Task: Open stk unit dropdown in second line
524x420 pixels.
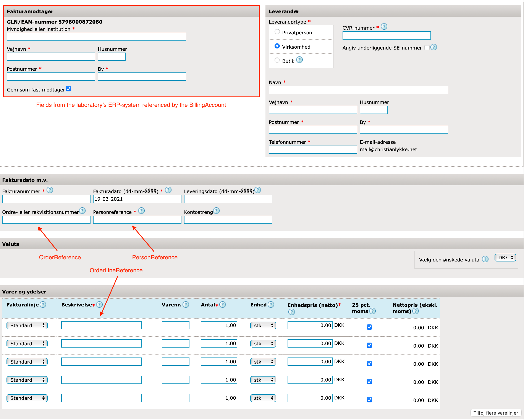Action: click(263, 344)
